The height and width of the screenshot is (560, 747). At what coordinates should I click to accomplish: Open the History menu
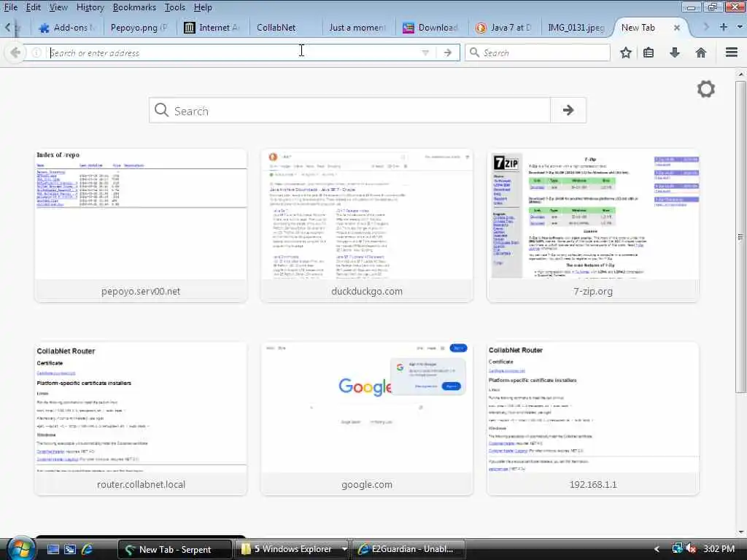pos(90,7)
